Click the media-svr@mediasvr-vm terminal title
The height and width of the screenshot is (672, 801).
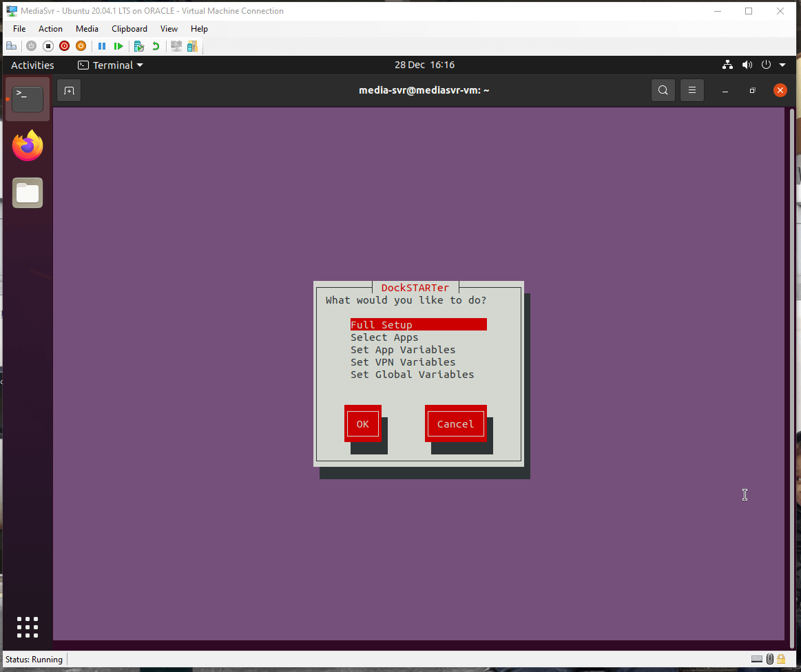[x=424, y=90]
